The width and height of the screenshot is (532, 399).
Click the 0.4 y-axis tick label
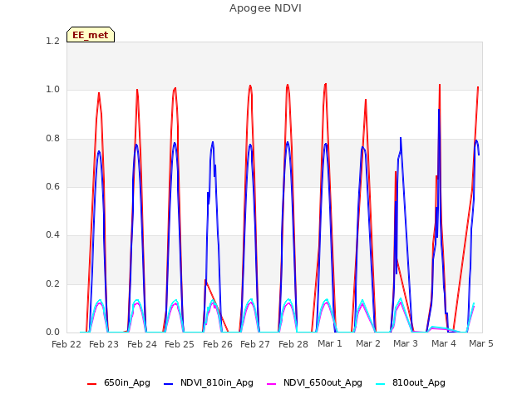[x=52, y=235]
